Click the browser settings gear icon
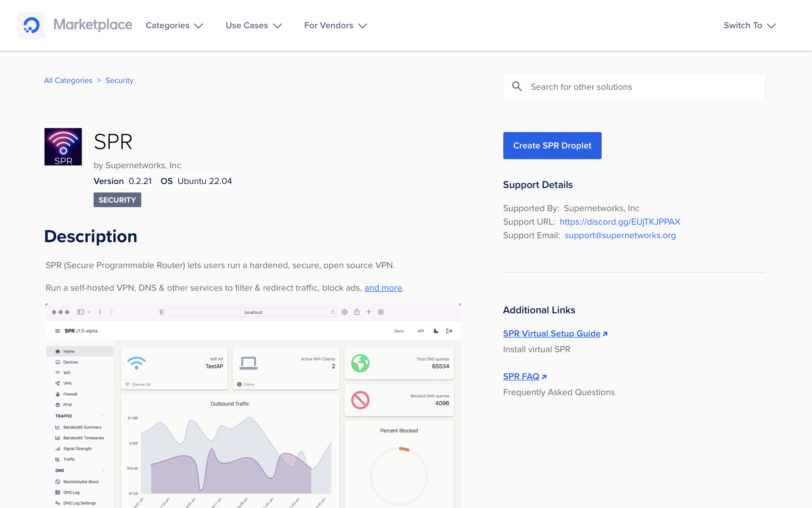The width and height of the screenshot is (812, 508). tap(345, 312)
